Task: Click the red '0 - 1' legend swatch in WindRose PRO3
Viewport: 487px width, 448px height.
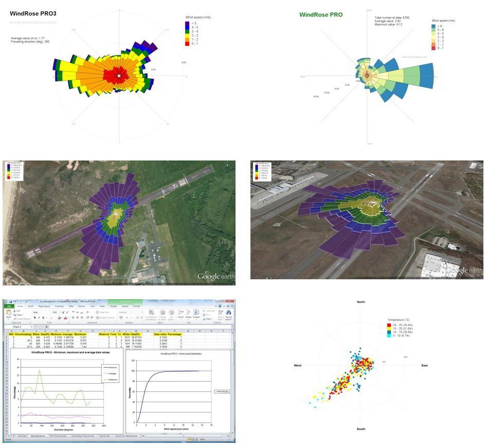Action: [x=187, y=44]
